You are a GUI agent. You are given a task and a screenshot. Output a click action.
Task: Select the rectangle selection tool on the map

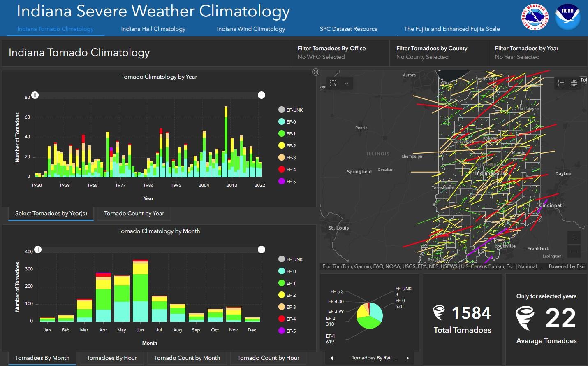(334, 83)
